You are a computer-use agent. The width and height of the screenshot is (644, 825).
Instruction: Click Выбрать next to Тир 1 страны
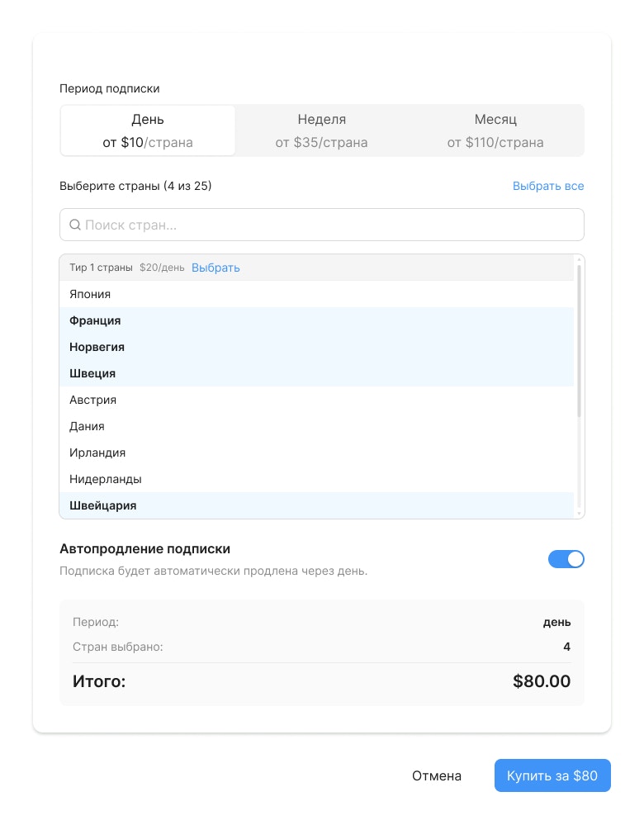coord(215,268)
